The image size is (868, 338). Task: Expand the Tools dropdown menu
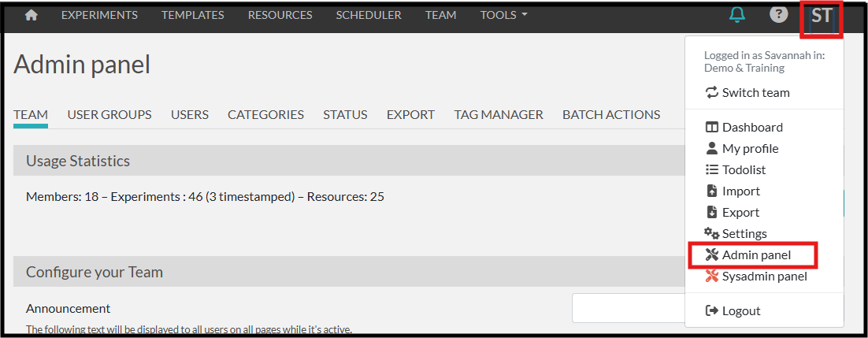(x=503, y=15)
